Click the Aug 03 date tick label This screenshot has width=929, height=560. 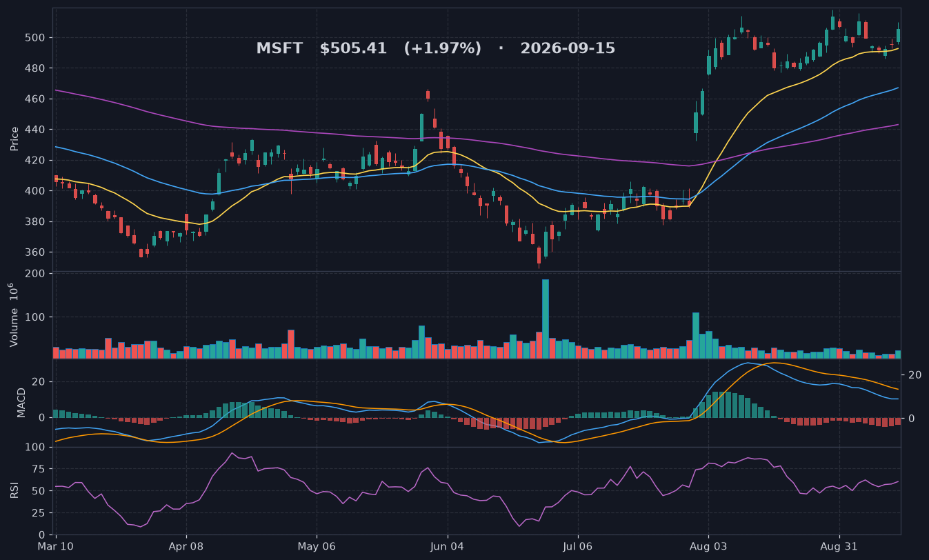708,546
